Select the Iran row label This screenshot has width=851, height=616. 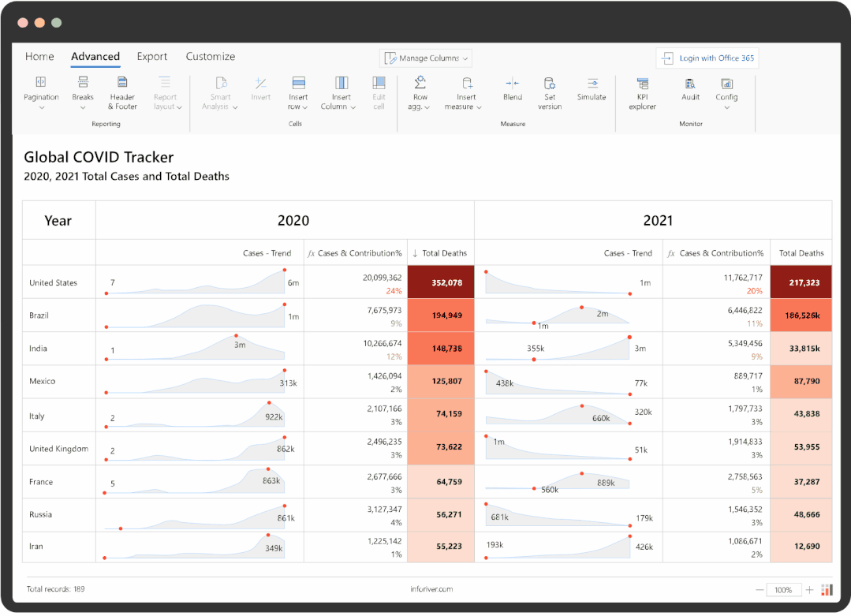coord(35,547)
